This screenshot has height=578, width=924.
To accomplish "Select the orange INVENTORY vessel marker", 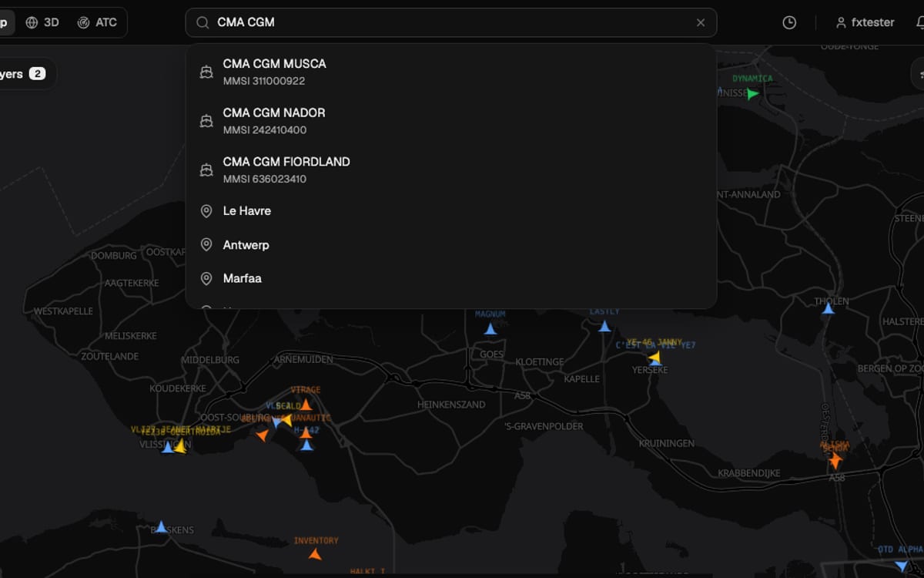I will click(314, 553).
